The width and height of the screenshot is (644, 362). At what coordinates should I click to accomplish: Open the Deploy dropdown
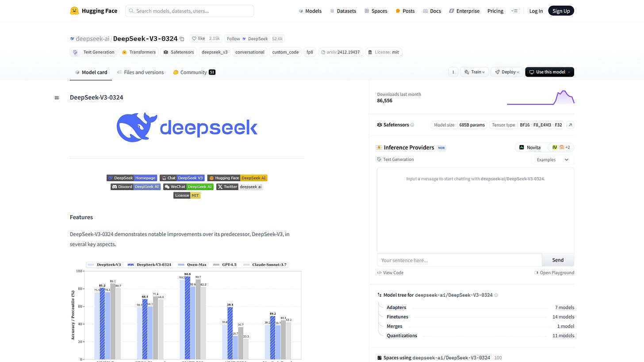[506, 72]
